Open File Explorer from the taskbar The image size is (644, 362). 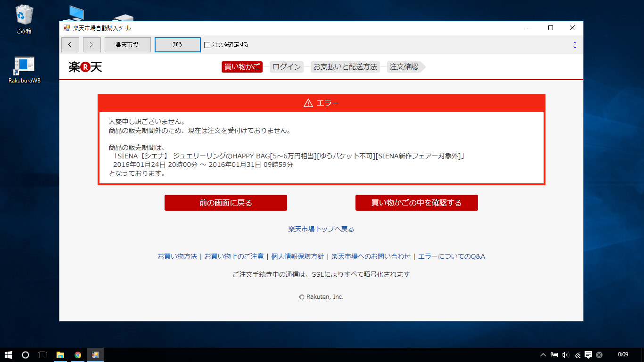coord(60,355)
